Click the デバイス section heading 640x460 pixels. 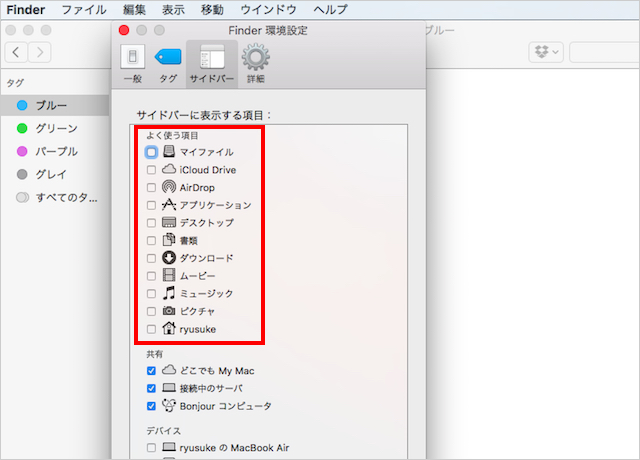[x=164, y=431]
